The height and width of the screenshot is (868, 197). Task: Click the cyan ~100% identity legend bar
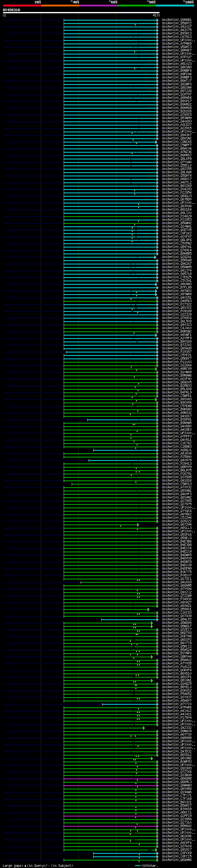pos(175,6)
